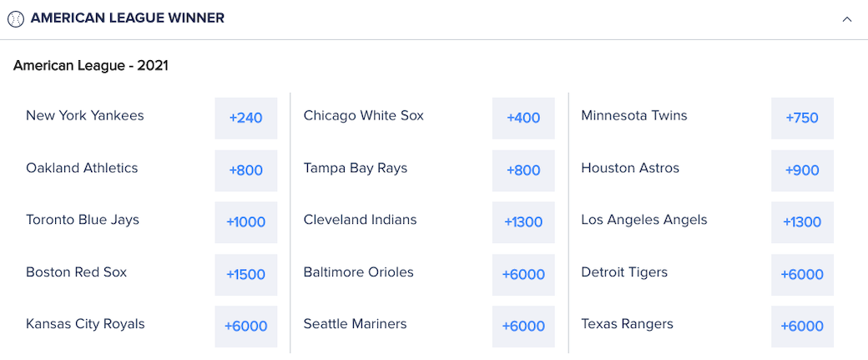
Task: Pick Chicago White Sox at +400
Action: (x=523, y=118)
